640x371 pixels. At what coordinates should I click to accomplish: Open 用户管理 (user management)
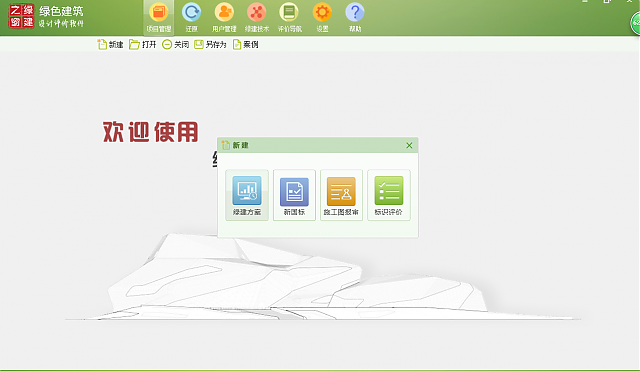click(224, 18)
